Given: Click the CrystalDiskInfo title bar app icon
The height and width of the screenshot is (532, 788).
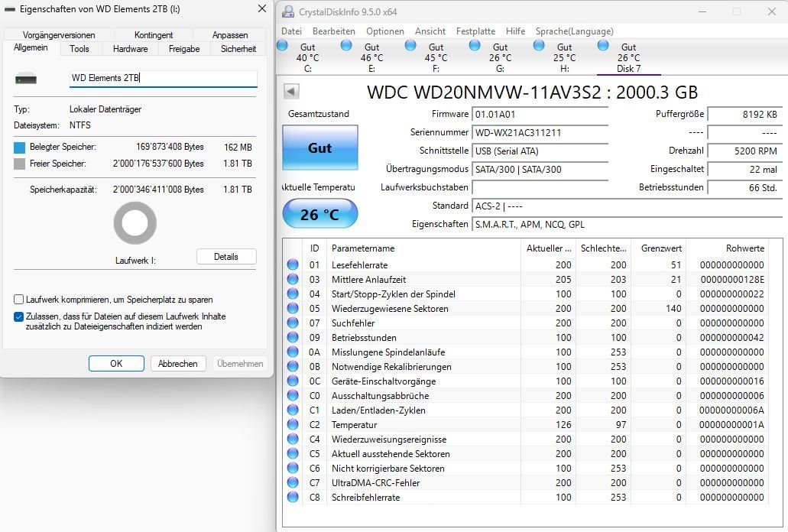Looking at the screenshot, I should 288,11.
